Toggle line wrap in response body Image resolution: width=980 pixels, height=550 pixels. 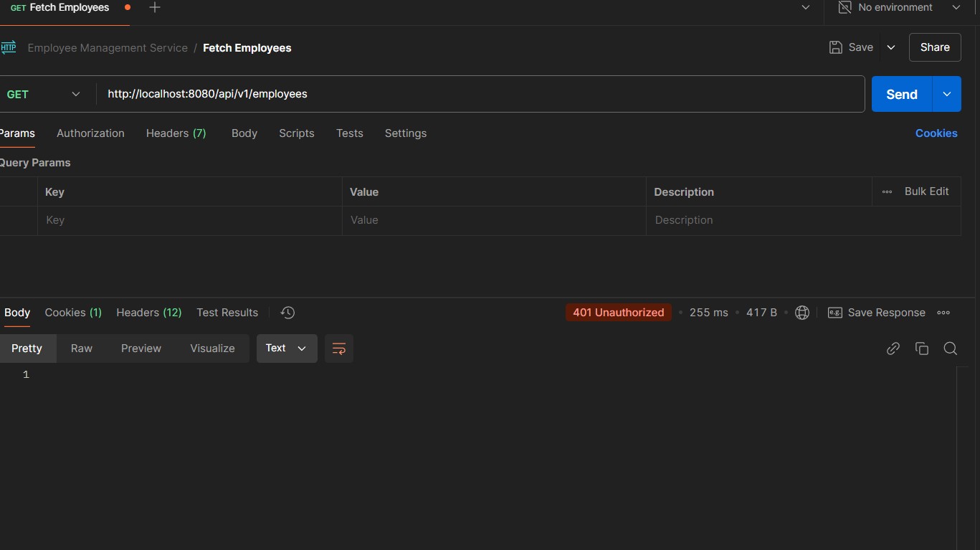339,349
